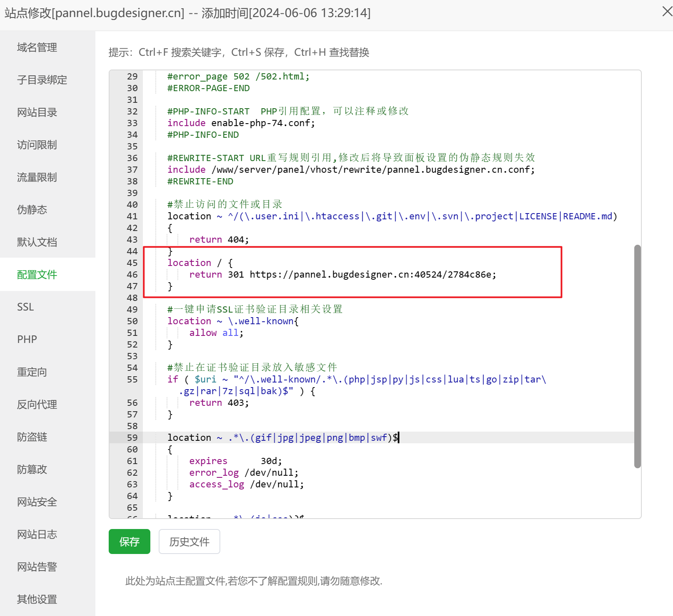This screenshot has height=616, width=673.
Task: Open 反向代理 tab
Action: (x=37, y=405)
